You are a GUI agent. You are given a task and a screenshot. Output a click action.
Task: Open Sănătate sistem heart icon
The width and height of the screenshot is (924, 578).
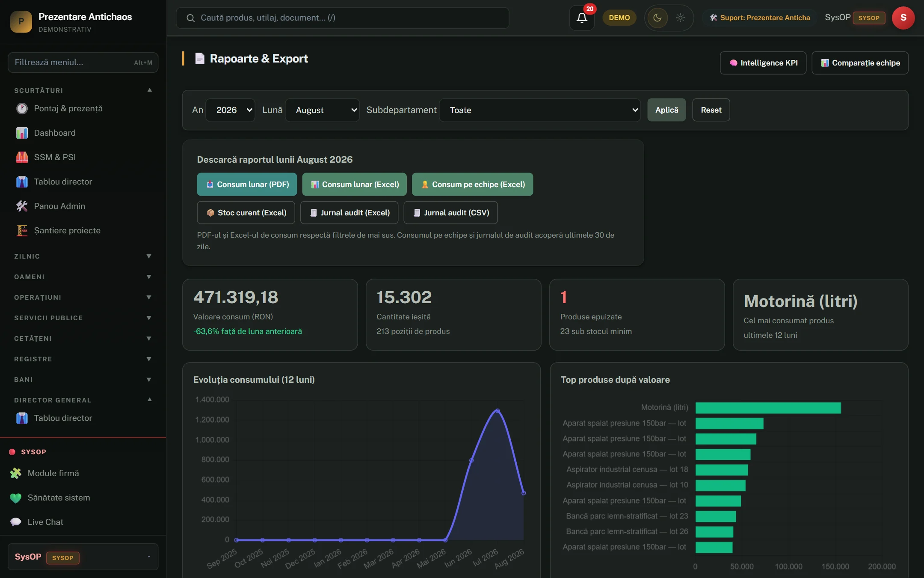coord(16,498)
